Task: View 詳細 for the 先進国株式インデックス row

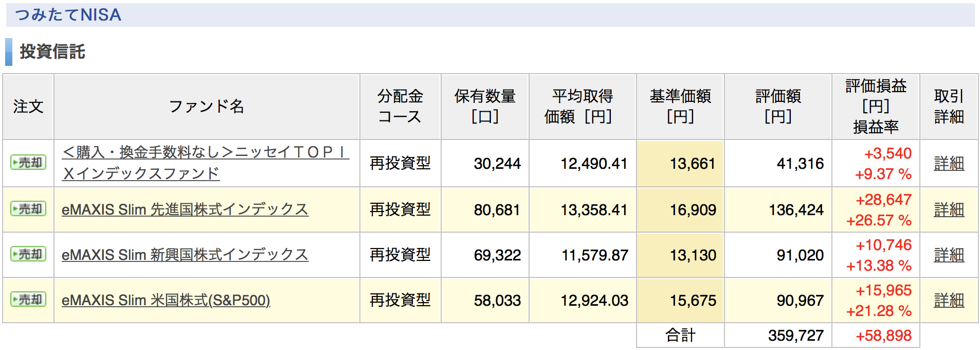Action: coord(949,209)
